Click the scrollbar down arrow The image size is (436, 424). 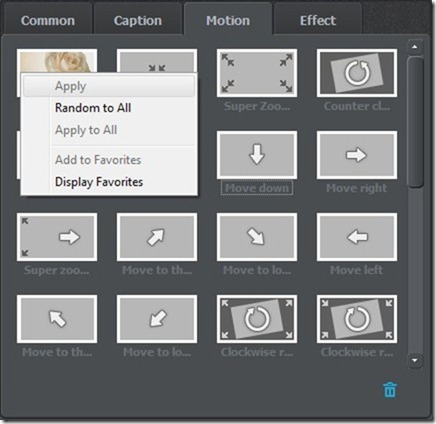[415, 360]
